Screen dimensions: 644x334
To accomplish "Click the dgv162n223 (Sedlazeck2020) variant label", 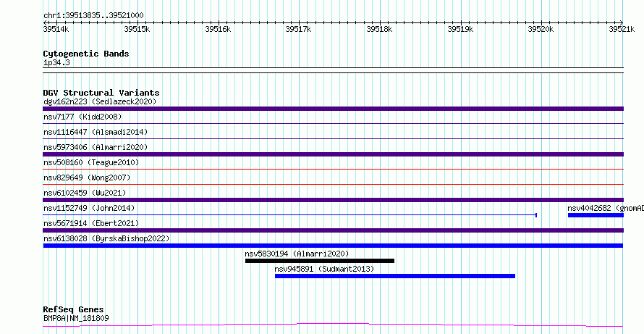I will pyautogui.click(x=100, y=101).
